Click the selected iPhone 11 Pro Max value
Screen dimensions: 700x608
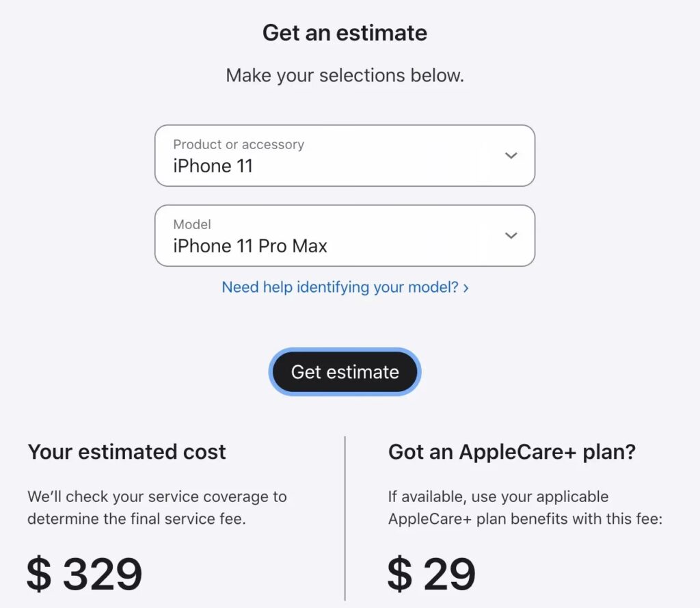click(250, 246)
